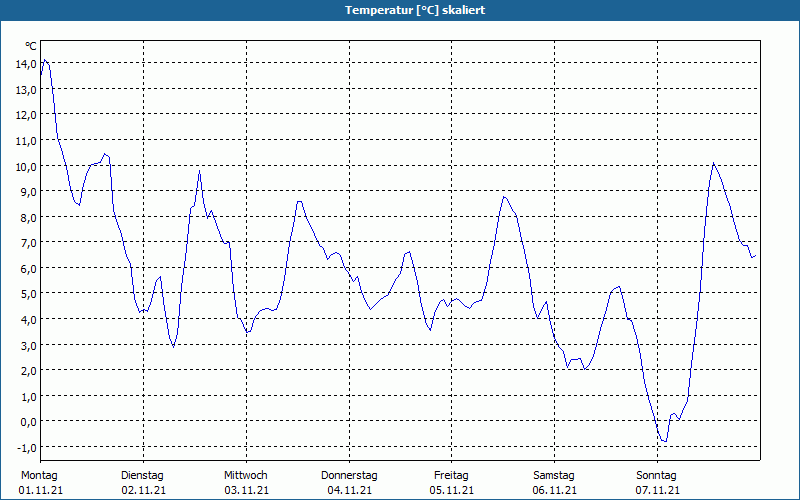Select the 13,0 axis value
Image resolution: width=800 pixels, height=500 pixels.
[26, 89]
